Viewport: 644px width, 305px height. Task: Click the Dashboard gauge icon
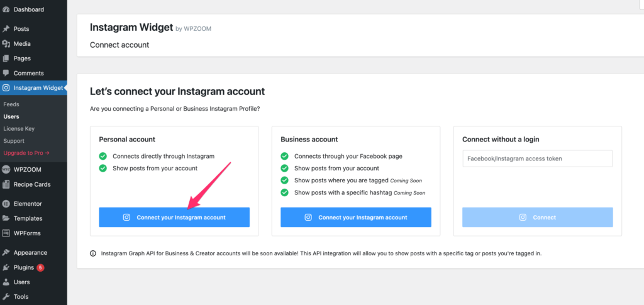(x=6, y=9)
